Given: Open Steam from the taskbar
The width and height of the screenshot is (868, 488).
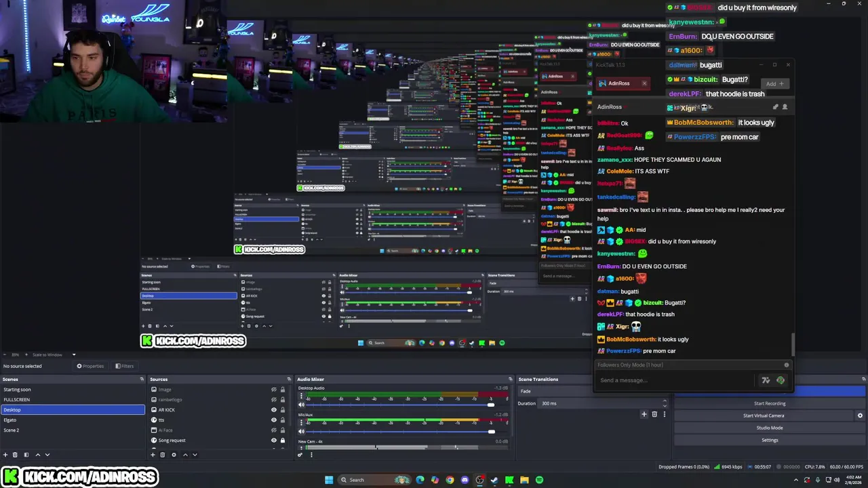Looking at the screenshot, I should coord(494,480).
